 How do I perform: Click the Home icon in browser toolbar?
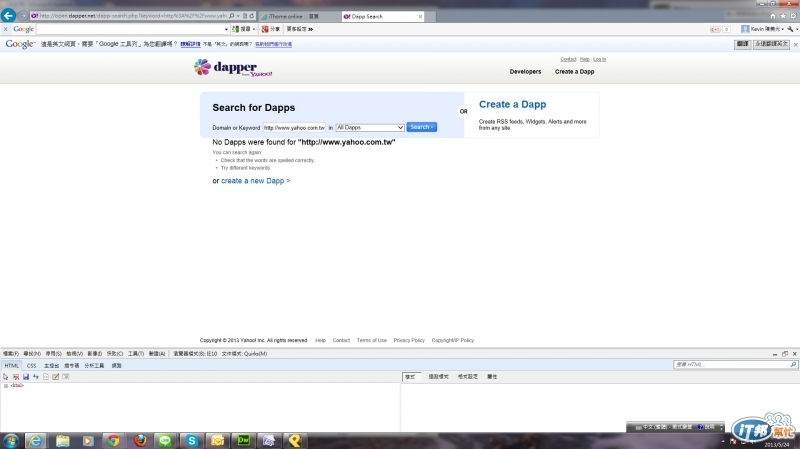click(x=772, y=16)
